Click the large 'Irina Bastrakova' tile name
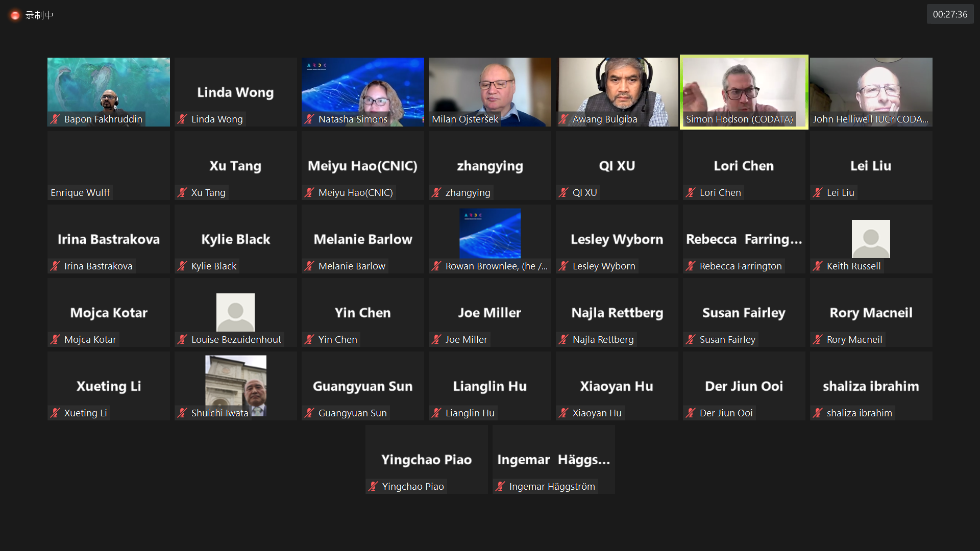Viewport: 980px width, 551px height. point(109,239)
